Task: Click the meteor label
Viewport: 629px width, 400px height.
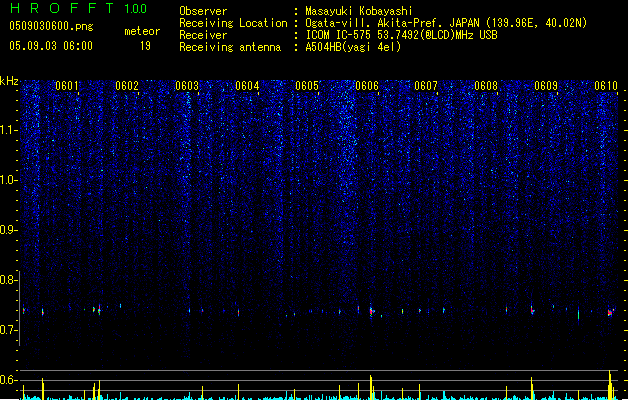Action: (x=142, y=31)
